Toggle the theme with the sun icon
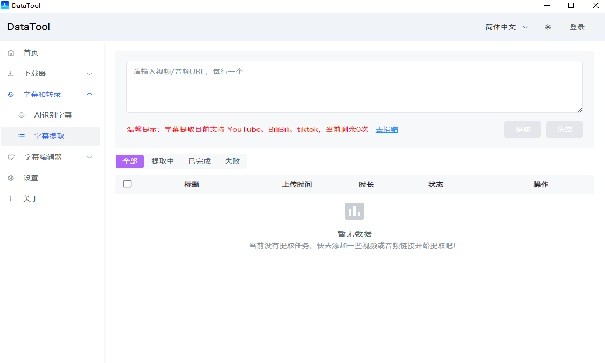Image resolution: width=605 pixels, height=363 pixels. point(548,27)
